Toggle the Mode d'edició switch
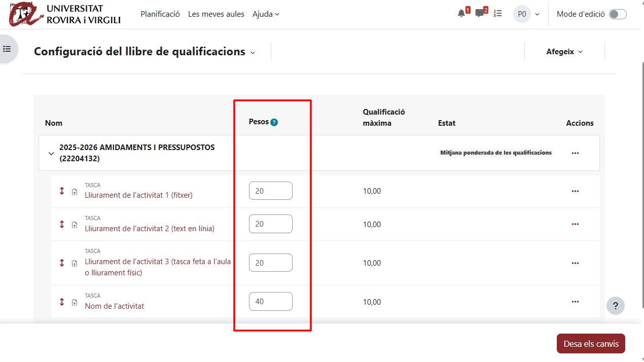Image resolution: width=644 pixels, height=362 pixels. tap(617, 14)
